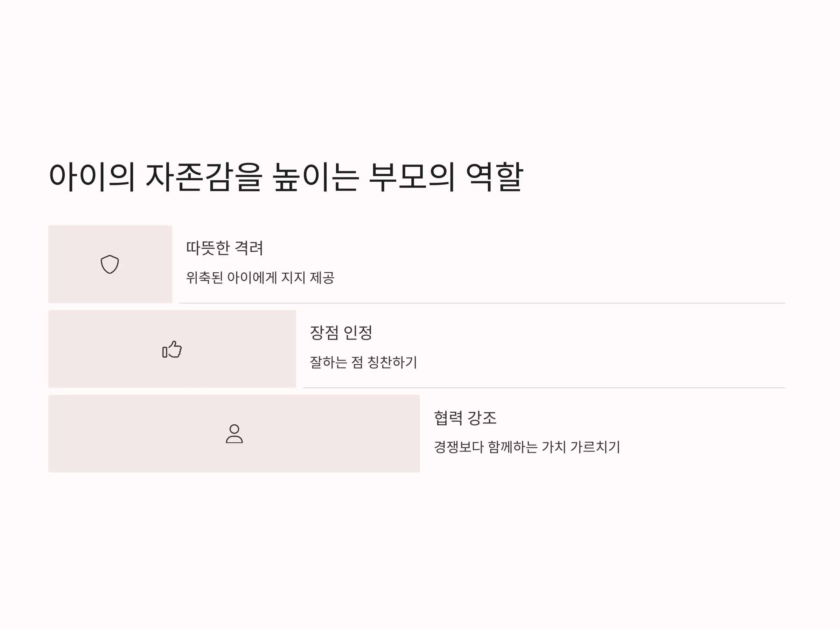This screenshot has width=840, height=630.
Task: Click the shield icon
Action: tap(110, 264)
